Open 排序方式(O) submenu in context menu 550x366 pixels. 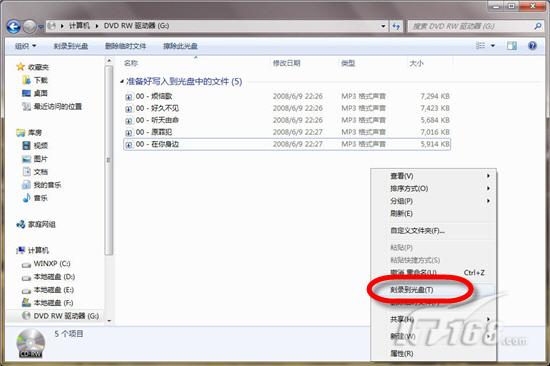click(434, 188)
